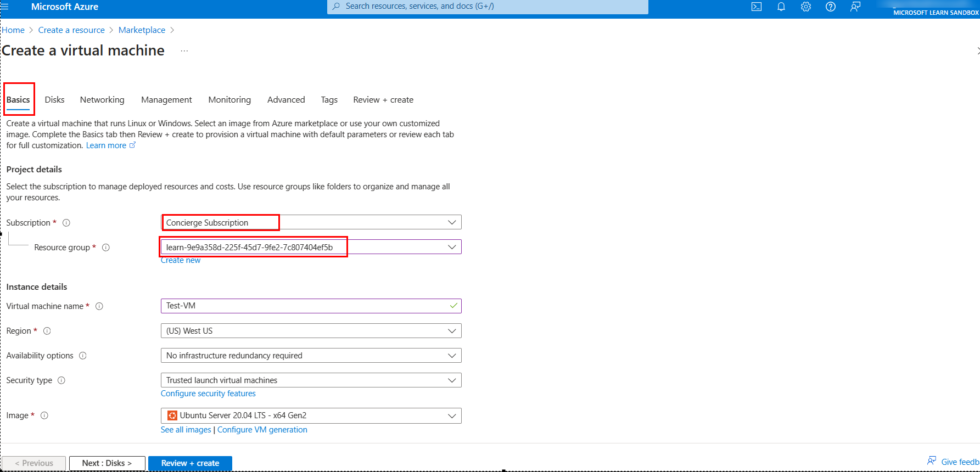Screen dimensions: 980x472
Task: Expand the Availability options dropdown
Action: (452, 356)
